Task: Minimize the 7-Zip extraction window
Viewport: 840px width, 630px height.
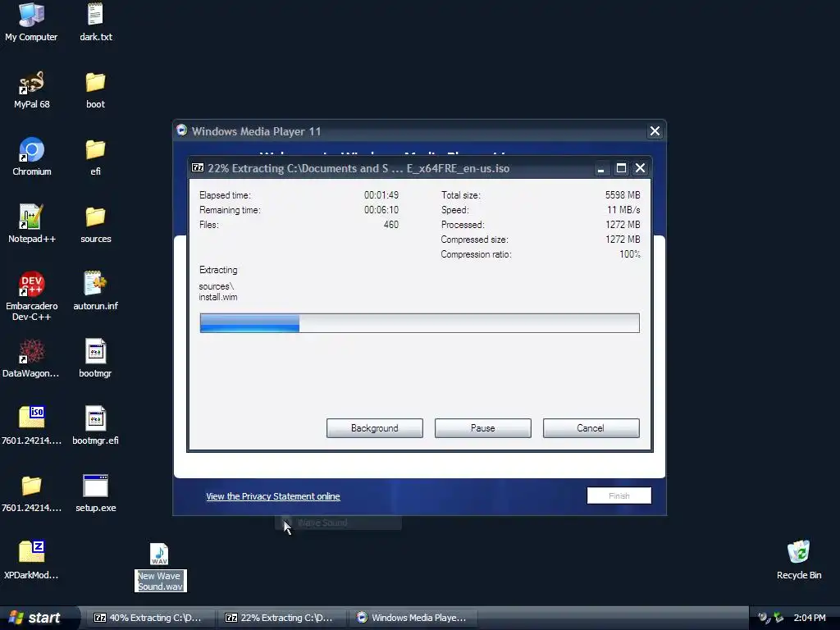Action: [x=601, y=168]
